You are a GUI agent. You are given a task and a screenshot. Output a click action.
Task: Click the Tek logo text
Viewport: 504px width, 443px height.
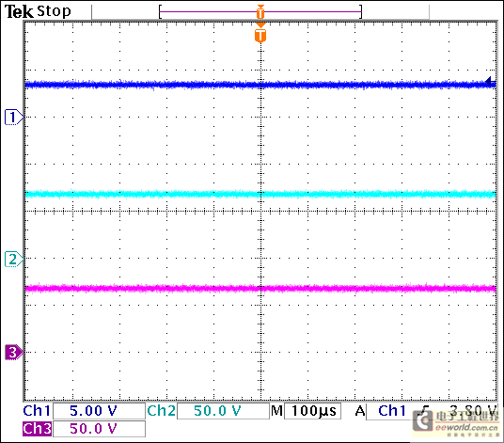point(19,12)
